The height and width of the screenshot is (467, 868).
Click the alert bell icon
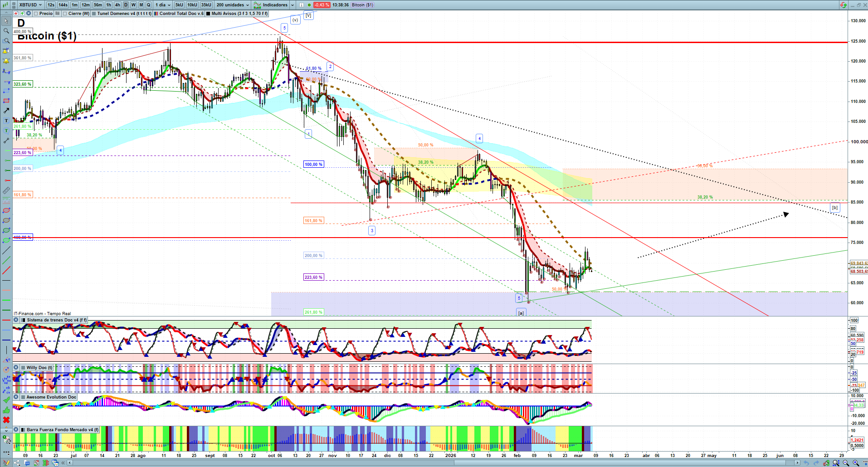tap(6, 61)
